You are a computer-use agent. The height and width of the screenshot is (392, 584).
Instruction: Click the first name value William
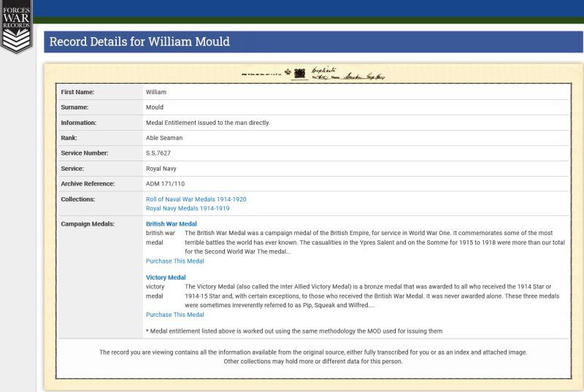(x=156, y=93)
